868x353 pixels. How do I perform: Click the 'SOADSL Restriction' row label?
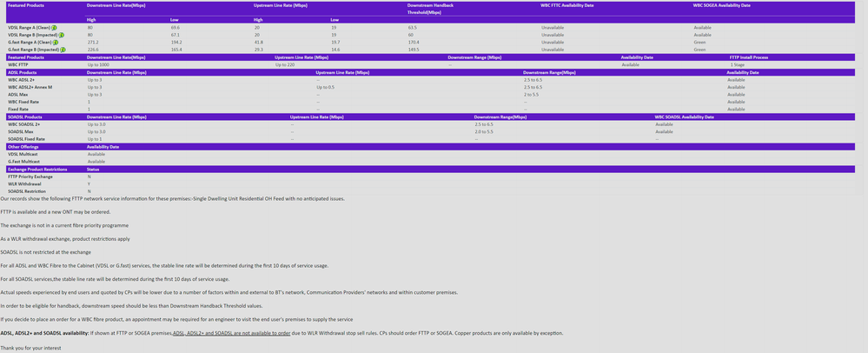pos(27,191)
